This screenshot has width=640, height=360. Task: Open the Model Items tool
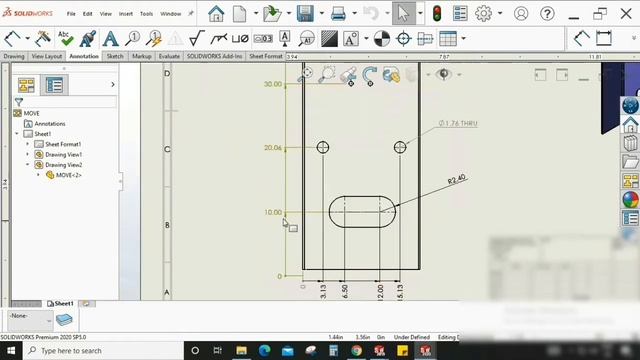click(x=42, y=39)
